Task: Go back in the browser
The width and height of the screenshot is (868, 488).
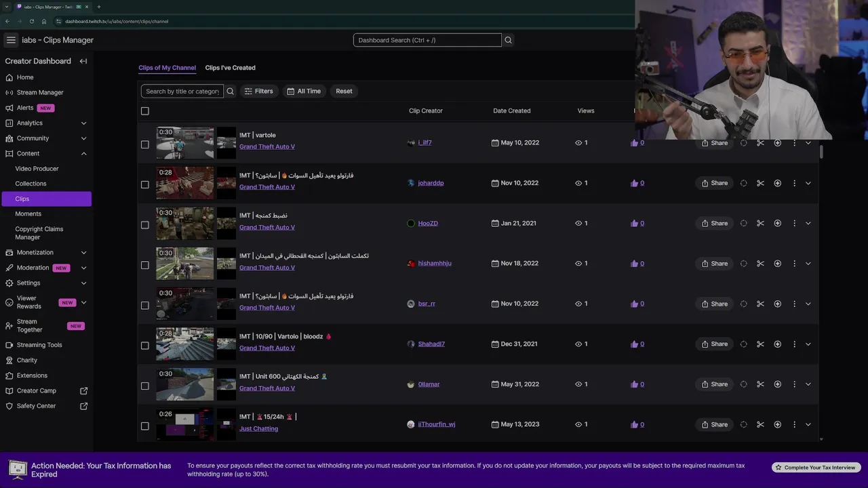Action: click(x=7, y=21)
